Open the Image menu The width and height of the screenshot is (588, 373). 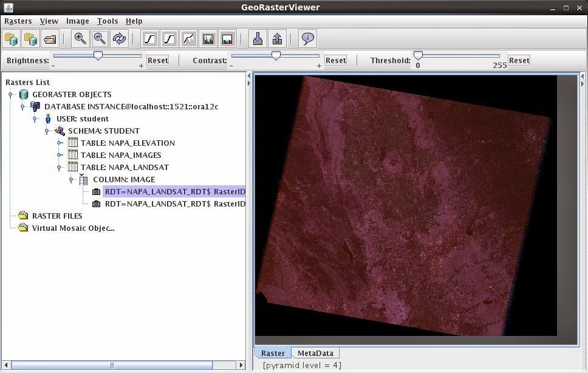click(x=77, y=21)
